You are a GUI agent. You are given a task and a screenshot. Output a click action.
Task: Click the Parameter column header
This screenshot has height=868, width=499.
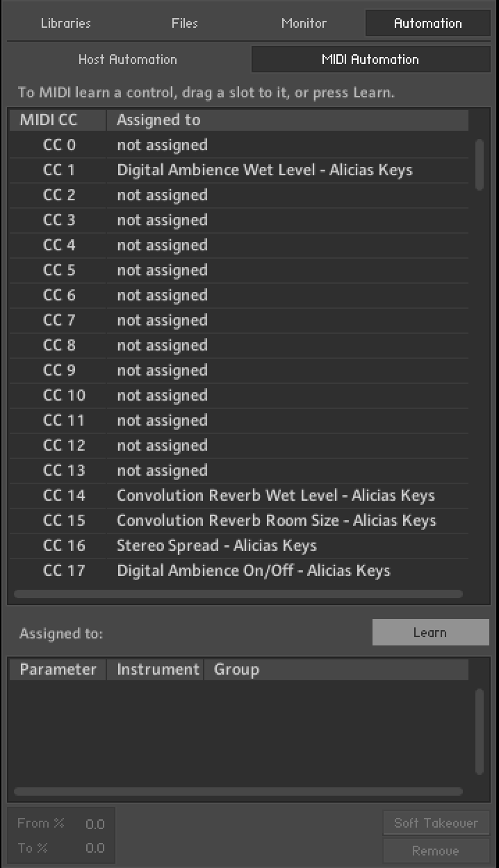click(x=58, y=669)
